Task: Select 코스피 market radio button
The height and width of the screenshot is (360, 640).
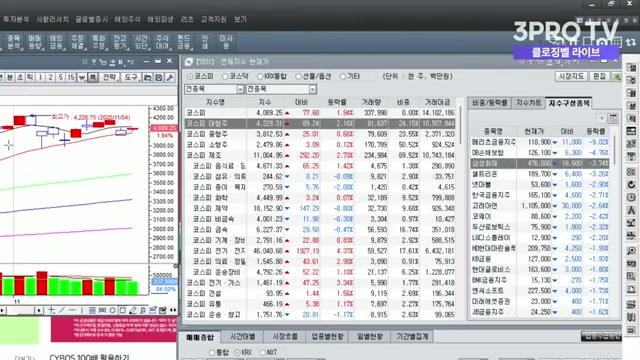Action: pos(190,76)
